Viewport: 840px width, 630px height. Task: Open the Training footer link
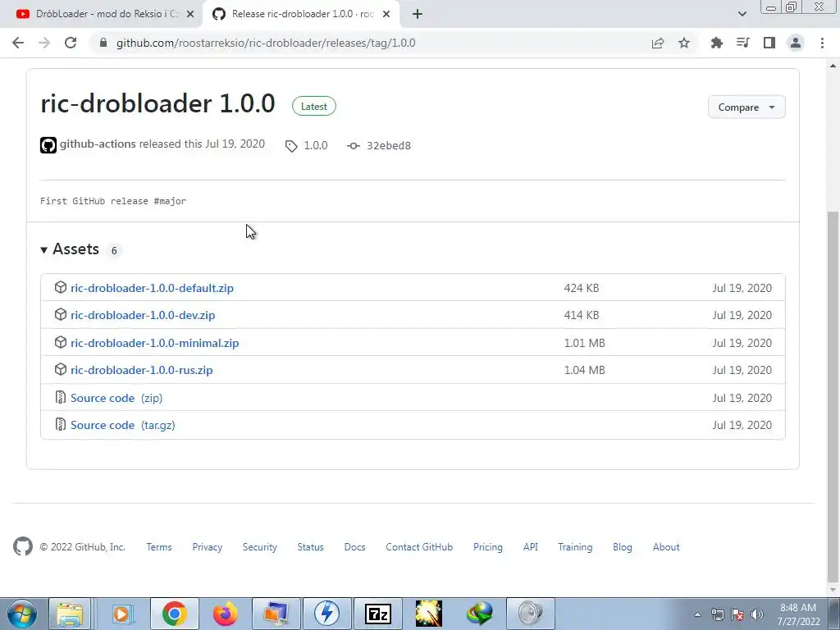click(575, 547)
